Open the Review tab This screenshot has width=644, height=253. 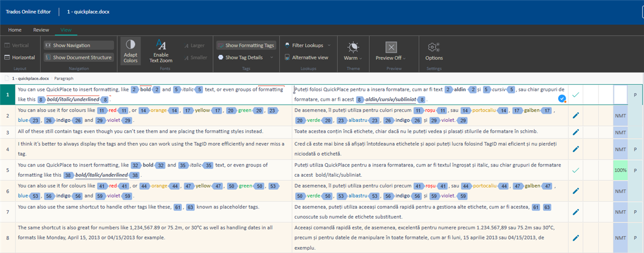pyautogui.click(x=41, y=30)
